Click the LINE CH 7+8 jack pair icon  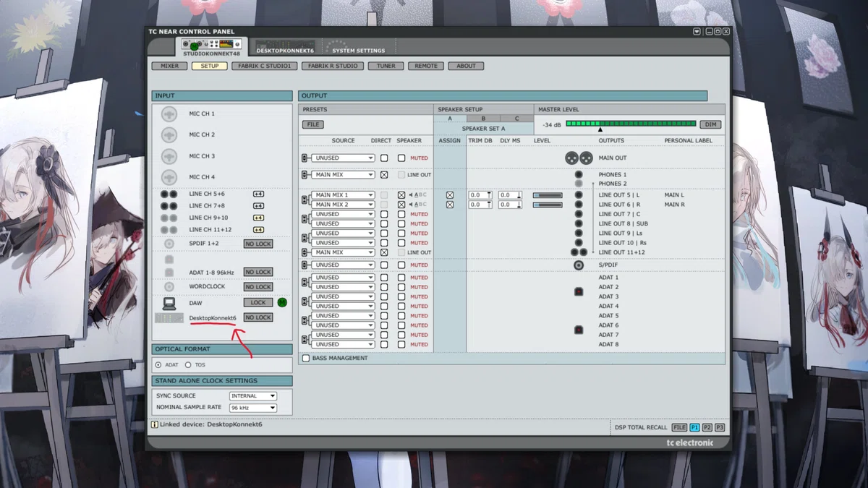[169, 206]
